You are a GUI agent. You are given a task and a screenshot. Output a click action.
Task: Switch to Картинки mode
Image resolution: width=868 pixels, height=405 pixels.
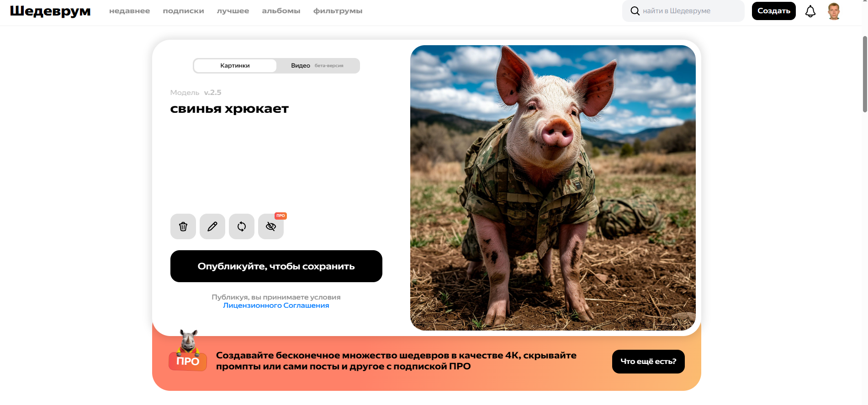coord(235,66)
